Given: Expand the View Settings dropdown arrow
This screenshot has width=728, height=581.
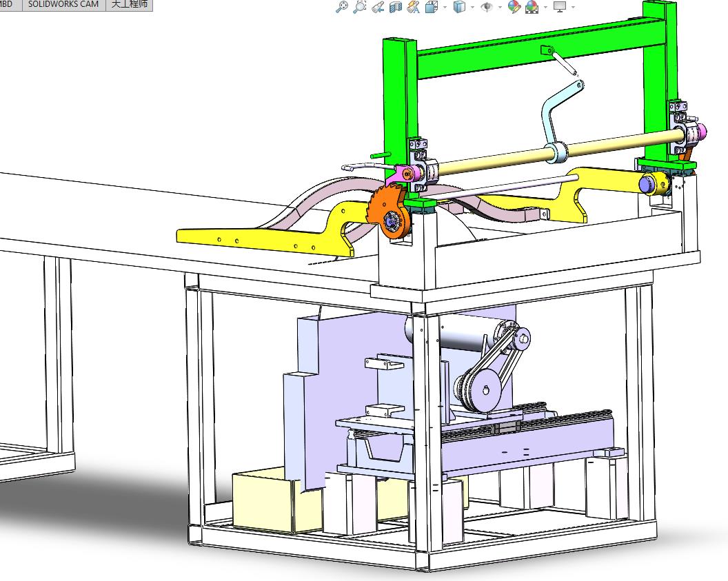Looking at the screenshot, I should pos(573,8).
